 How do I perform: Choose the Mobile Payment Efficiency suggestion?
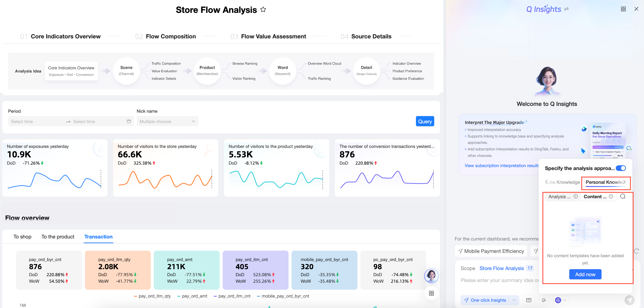(491, 251)
